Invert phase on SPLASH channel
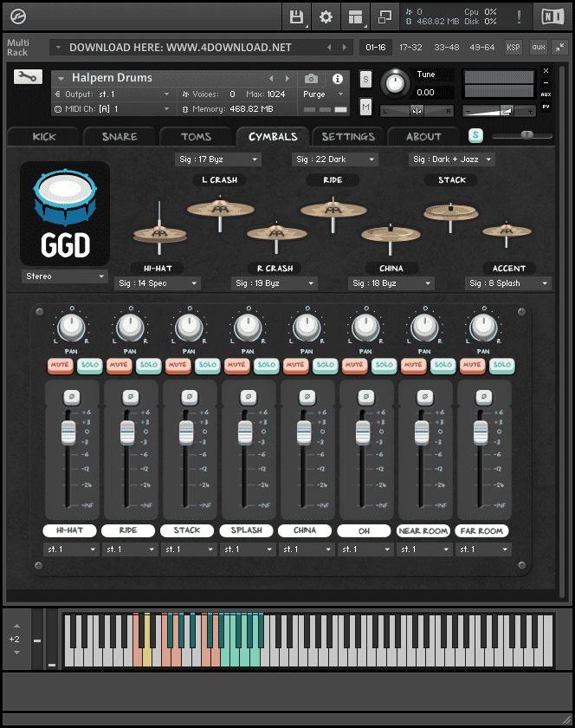Viewport: 575px width, 728px height. point(249,397)
